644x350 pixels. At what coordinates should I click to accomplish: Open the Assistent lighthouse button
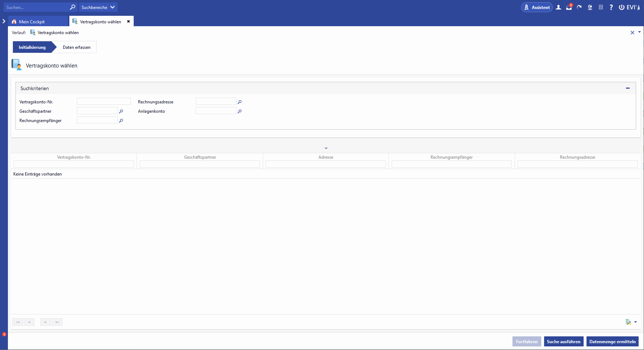click(537, 7)
